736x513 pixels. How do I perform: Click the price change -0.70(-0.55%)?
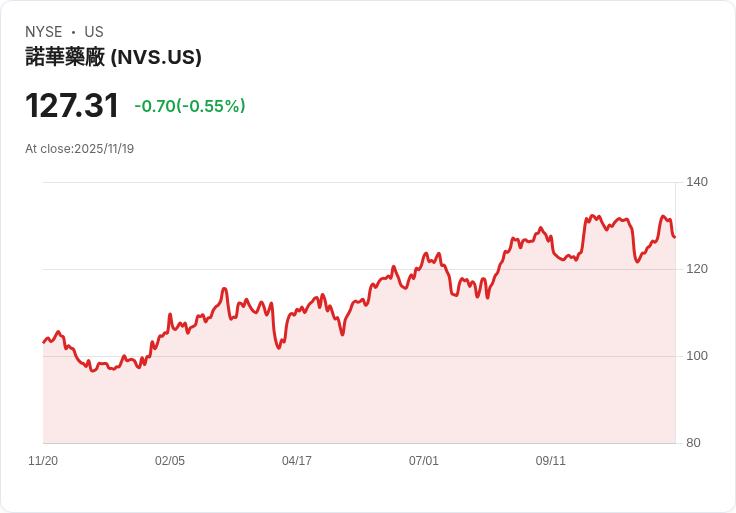190,106
